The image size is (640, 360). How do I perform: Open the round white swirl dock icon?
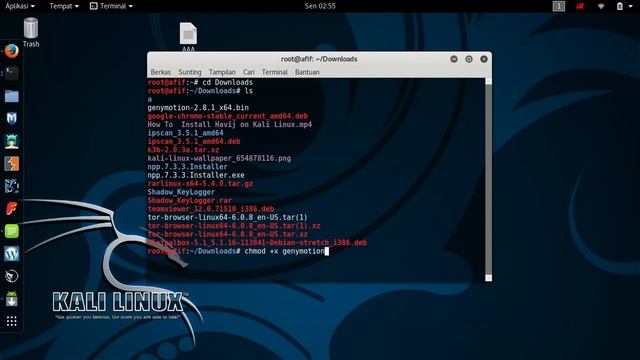(11, 276)
